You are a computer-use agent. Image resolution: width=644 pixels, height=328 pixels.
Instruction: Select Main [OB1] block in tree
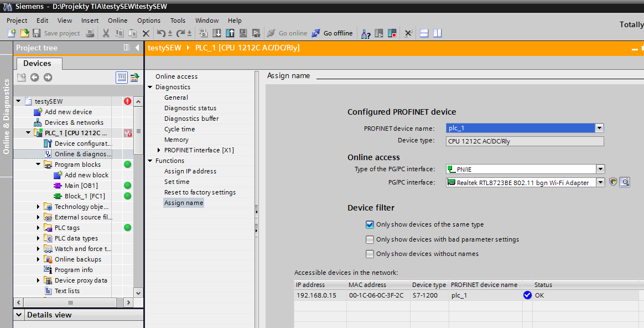point(81,186)
